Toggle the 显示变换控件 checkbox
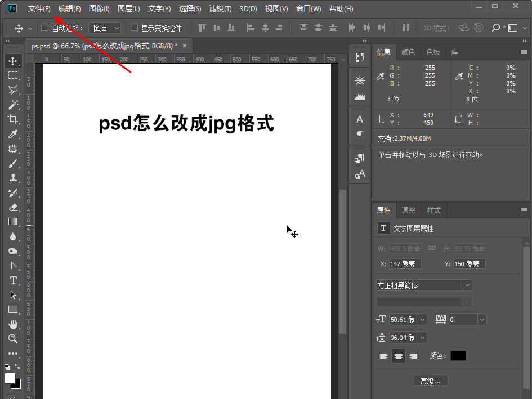 tap(135, 28)
